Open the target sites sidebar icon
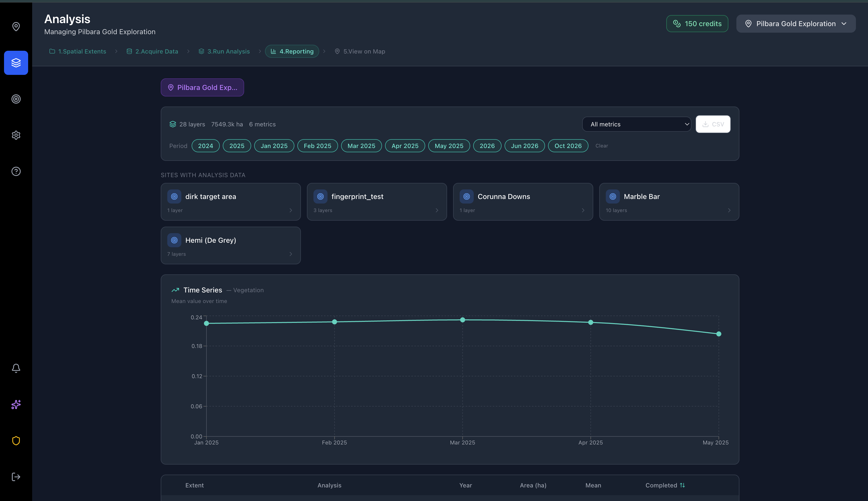This screenshot has height=501, width=868. pos(16,99)
